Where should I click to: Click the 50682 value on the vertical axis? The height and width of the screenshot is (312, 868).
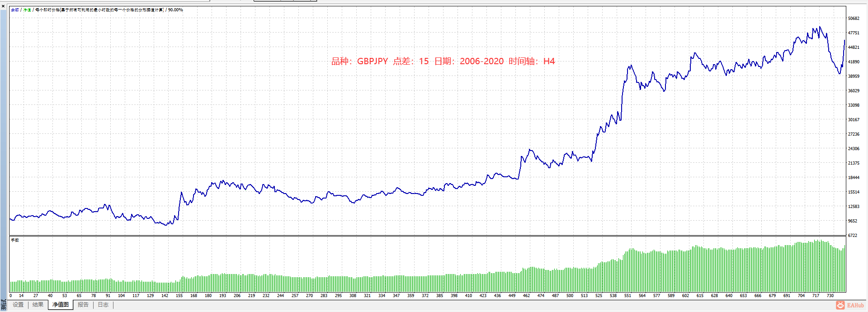(x=854, y=19)
